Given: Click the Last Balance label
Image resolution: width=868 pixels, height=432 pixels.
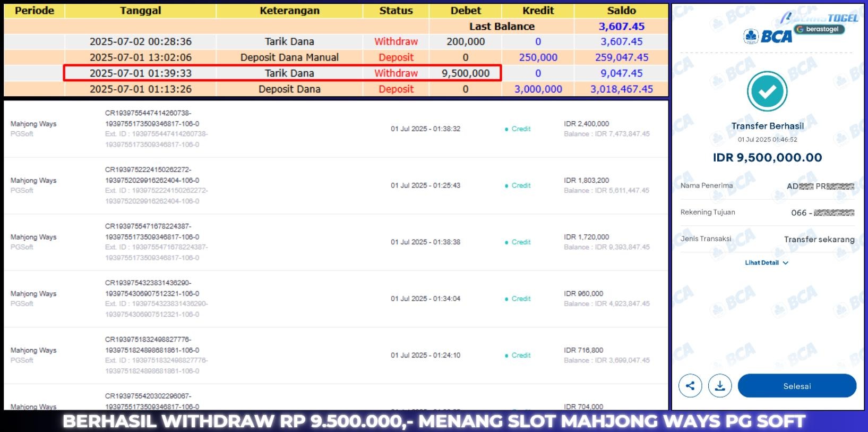Looking at the screenshot, I should coord(502,27).
